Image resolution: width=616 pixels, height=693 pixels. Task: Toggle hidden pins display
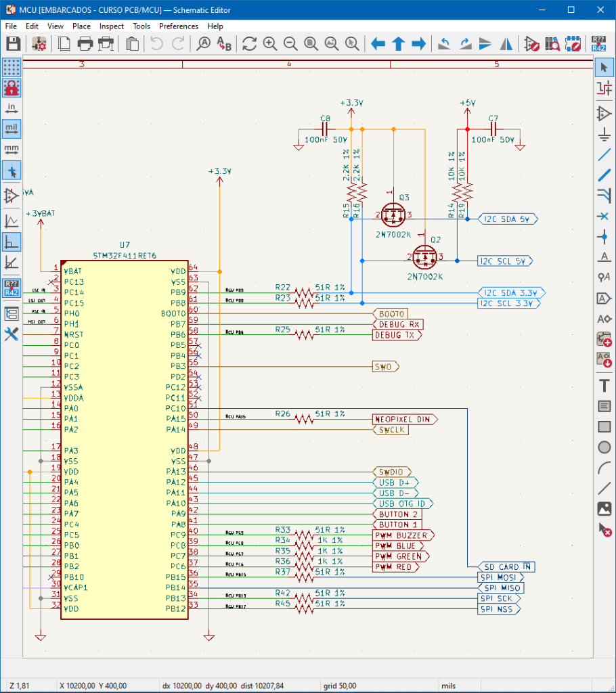pos(12,196)
